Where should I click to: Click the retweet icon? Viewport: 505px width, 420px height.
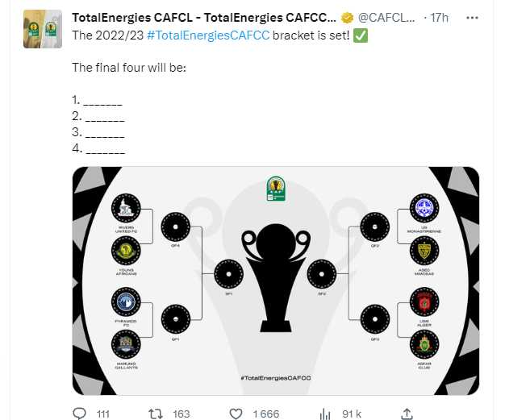click(157, 414)
